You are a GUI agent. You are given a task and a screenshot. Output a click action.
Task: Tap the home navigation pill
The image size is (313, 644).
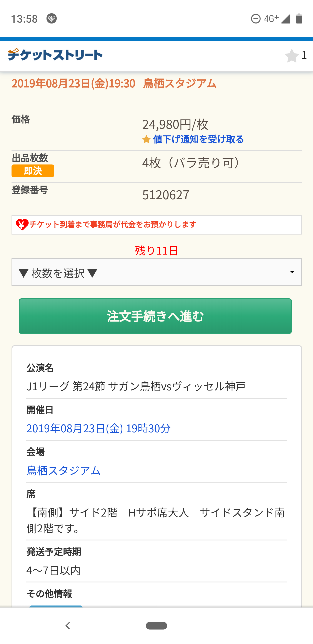[156, 626]
